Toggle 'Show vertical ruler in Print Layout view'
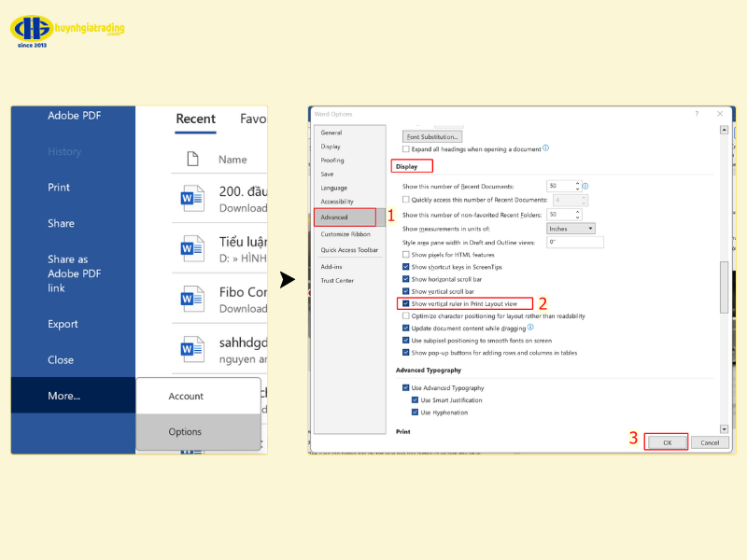This screenshot has height=560, width=747. point(406,303)
